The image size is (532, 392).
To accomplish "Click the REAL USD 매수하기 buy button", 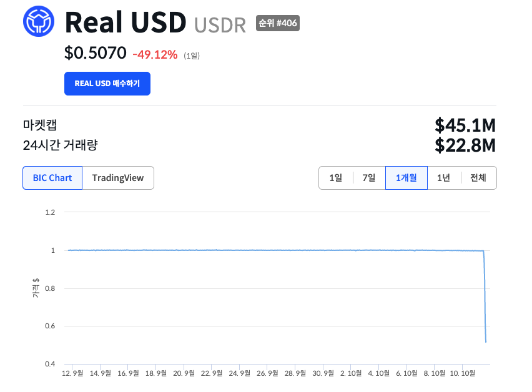I will (x=107, y=84).
